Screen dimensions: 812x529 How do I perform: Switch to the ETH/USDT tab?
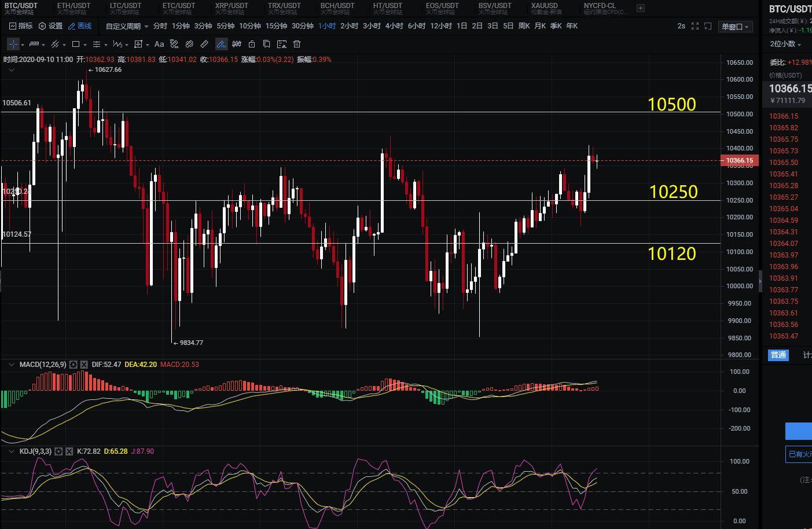coord(74,8)
